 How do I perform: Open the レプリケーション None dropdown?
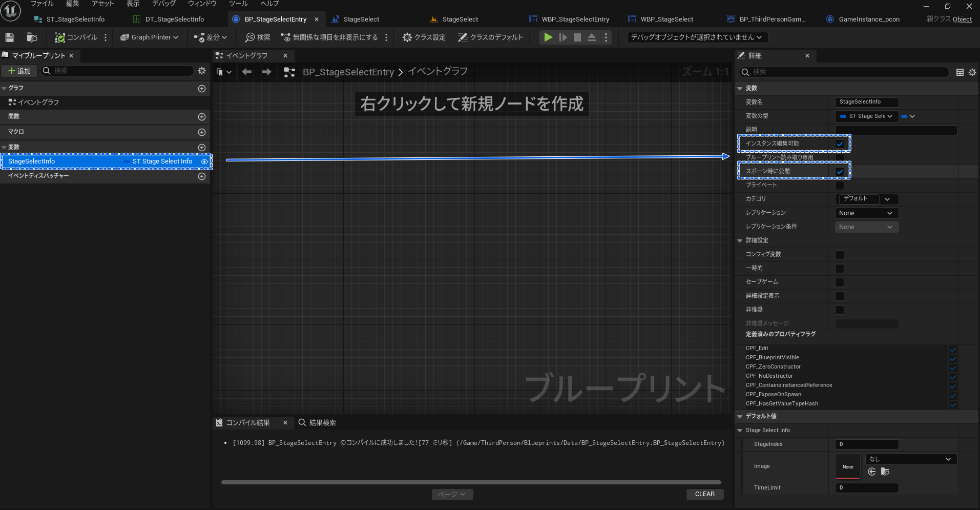coord(866,213)
